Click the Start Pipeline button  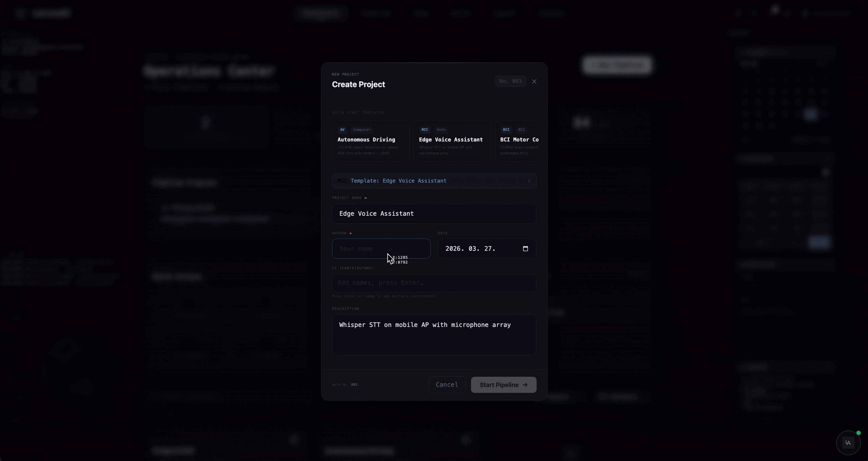(x=503, y=385)
